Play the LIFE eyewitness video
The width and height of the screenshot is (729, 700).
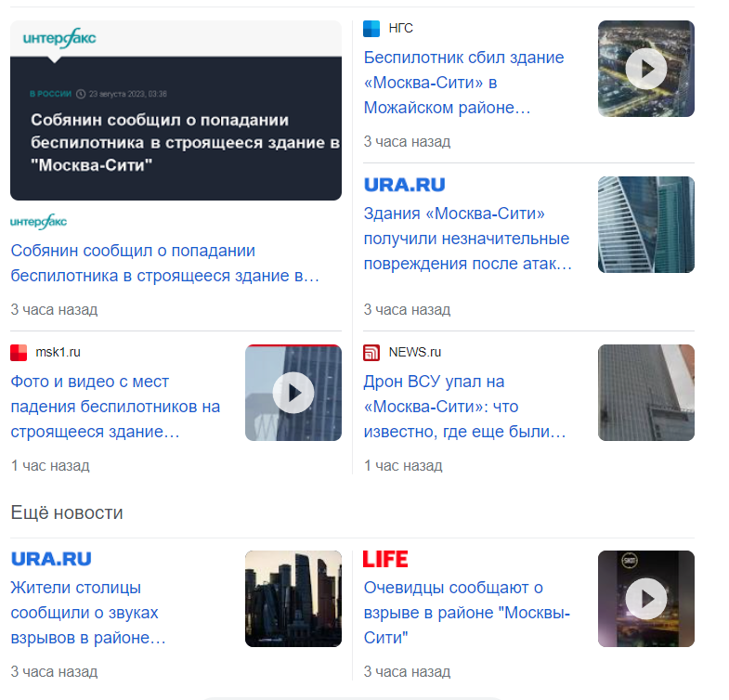click(x=645, y=599)
